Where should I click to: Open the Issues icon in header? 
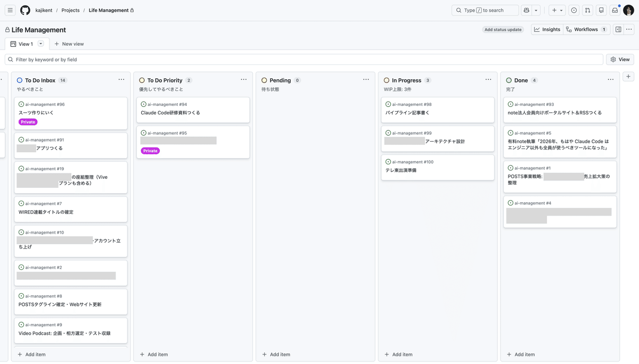tap(574, 10)
